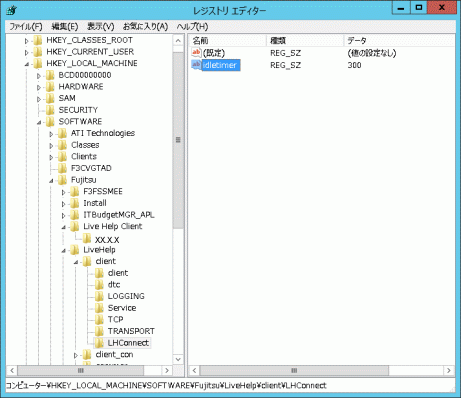Screen dimensions: 461x398
Task: Click values pane horizontal scrollbar thumb
Action: pyautogui.click(x=294, y=371)
